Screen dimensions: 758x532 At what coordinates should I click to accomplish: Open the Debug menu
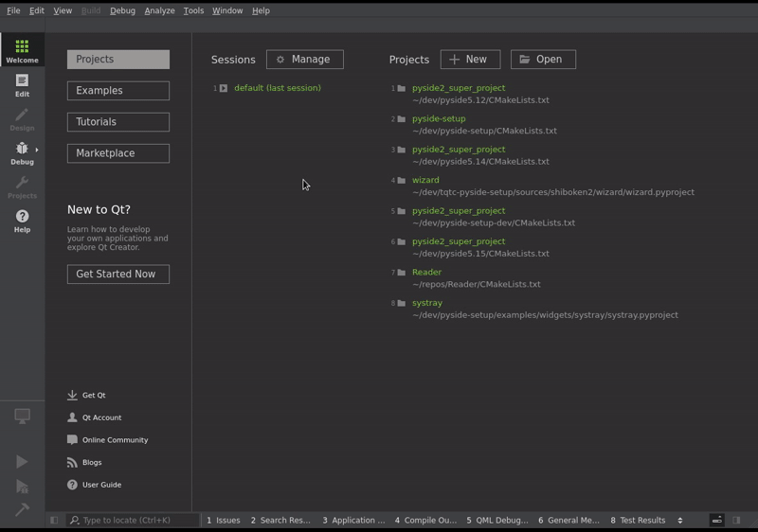(x=122, y=10)
